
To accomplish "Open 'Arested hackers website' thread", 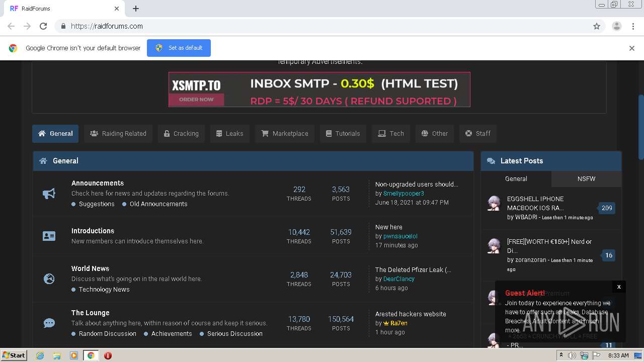I will pyautogui.click(x=411, y=314).
